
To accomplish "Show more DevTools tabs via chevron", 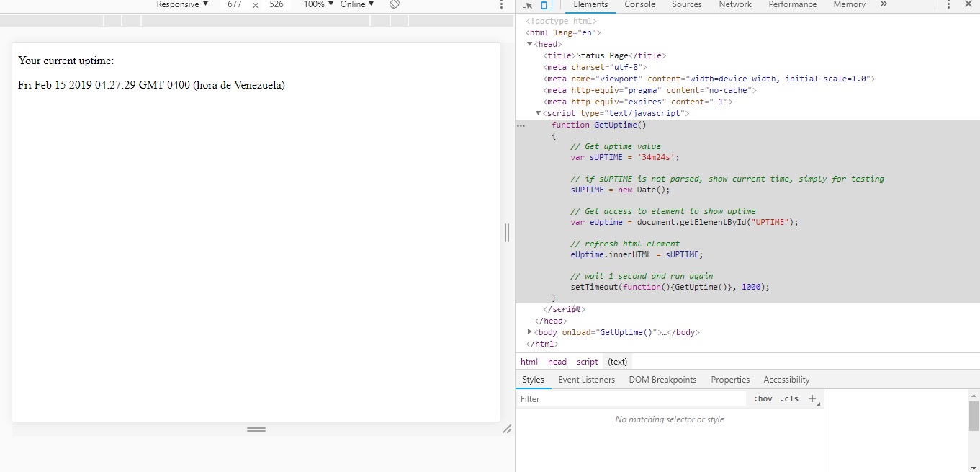I will [884, 4].
